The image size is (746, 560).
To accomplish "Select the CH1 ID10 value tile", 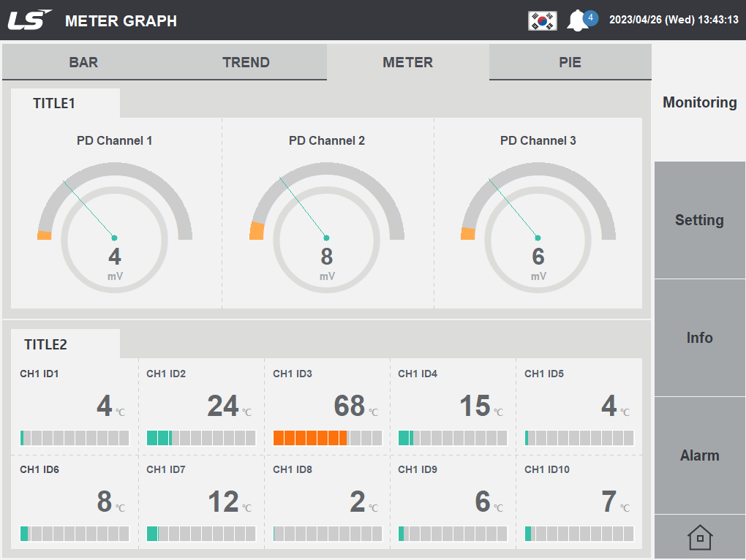I will [x=577, y=501].
